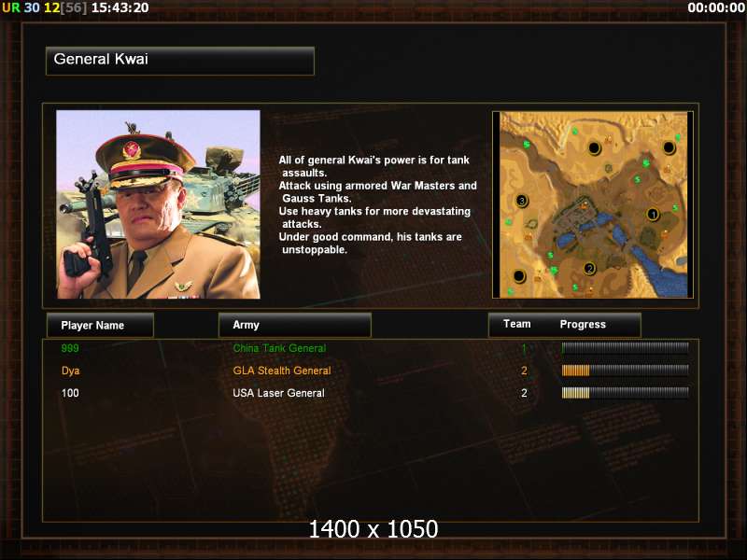Click General Kwai's portrait image

[158, 204]
